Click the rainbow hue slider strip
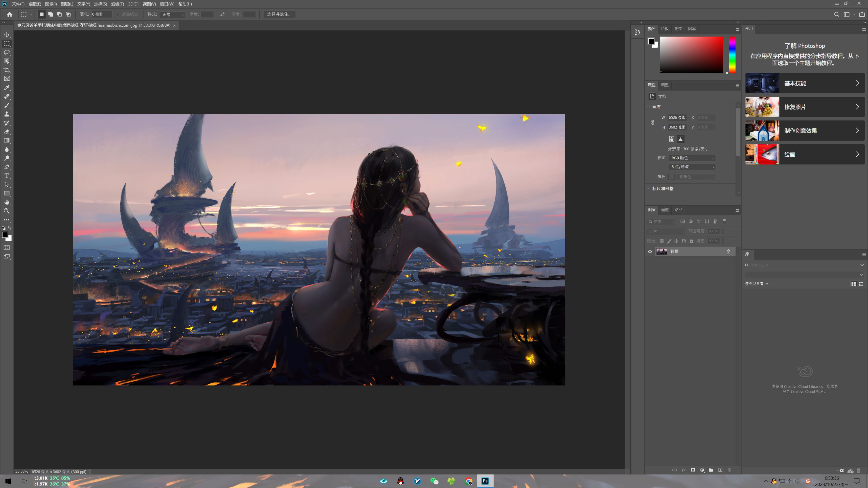This screenshot has width=868, height=488. pyautogui.click(x=732, y=54)
